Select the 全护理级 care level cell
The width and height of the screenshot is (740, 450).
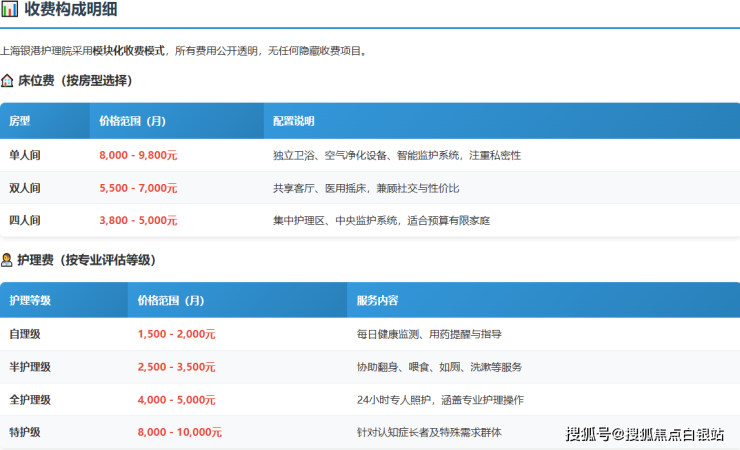pyautogui.click(x=30, y=400)
